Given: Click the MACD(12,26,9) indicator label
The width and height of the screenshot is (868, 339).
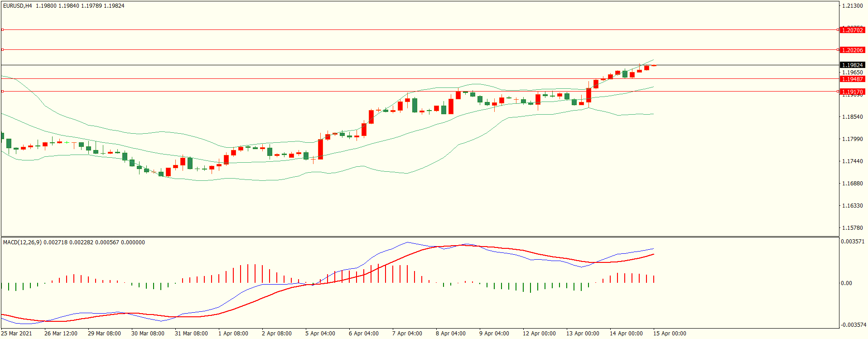Looking at the screenshot, I should pyautogui.click(x=22, y=242).
